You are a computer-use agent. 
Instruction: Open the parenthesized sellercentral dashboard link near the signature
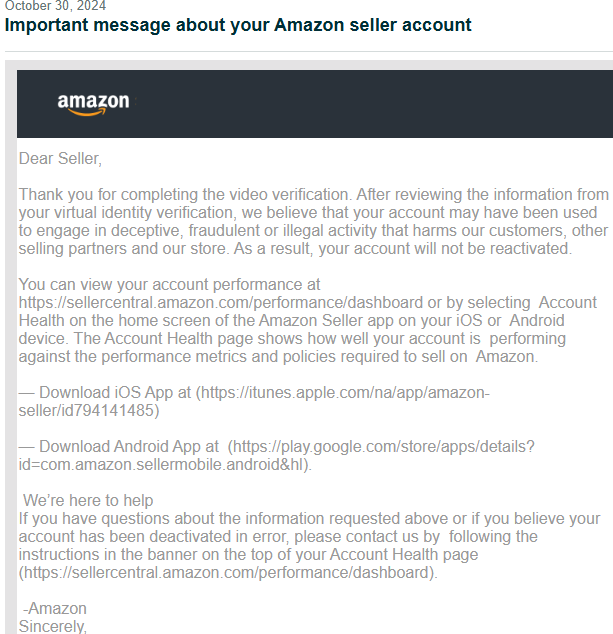point(228,573)
